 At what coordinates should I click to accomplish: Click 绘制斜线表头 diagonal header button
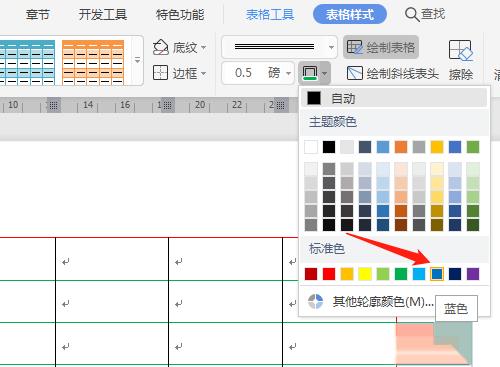coord(393,73)
